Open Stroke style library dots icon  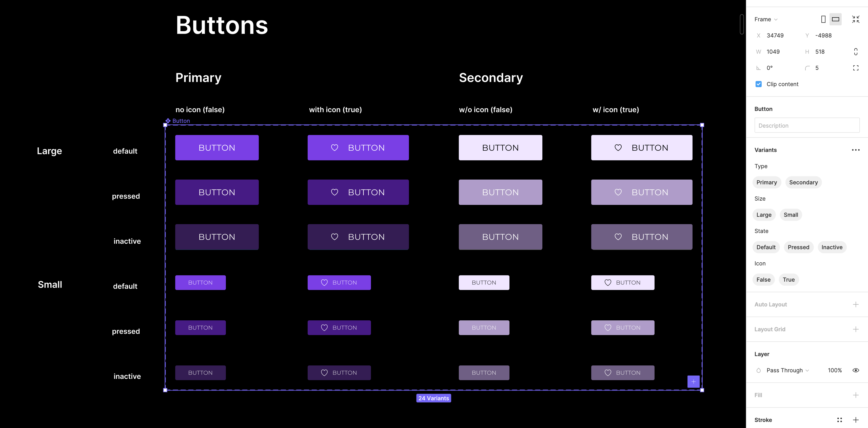(840, 420)
